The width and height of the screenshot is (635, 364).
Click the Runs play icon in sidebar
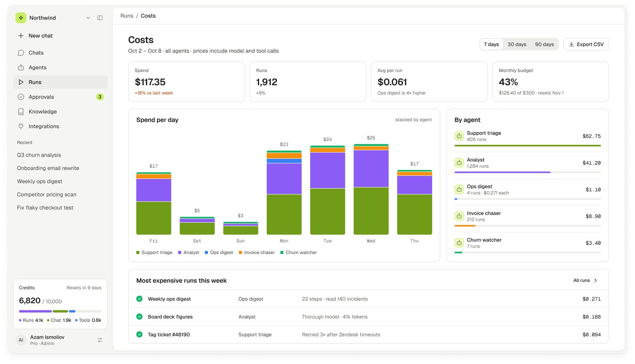click(x=21, y=82)
